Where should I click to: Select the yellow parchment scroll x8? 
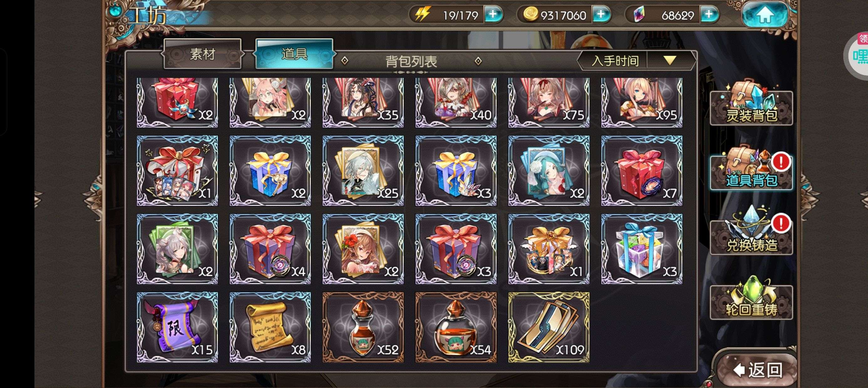point(270,327)
